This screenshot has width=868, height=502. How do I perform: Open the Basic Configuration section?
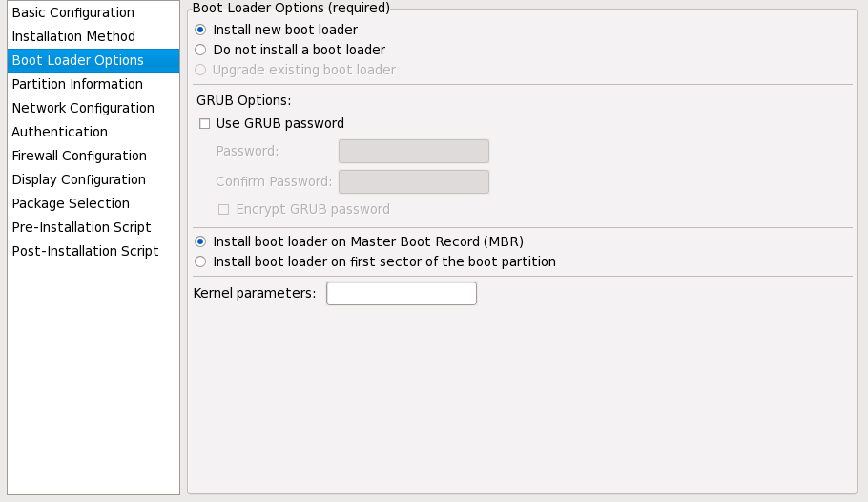click(72, 12)
